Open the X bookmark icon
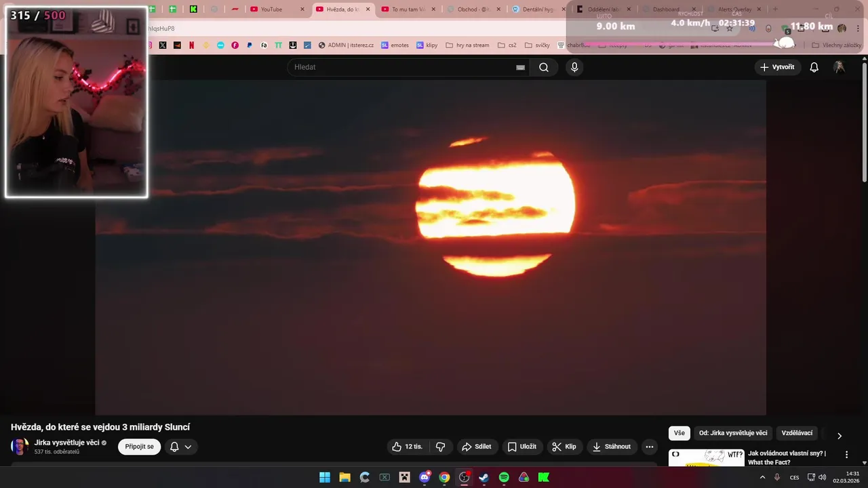The image size is (868, 488). pyautogui.click(x=163, y=45)
